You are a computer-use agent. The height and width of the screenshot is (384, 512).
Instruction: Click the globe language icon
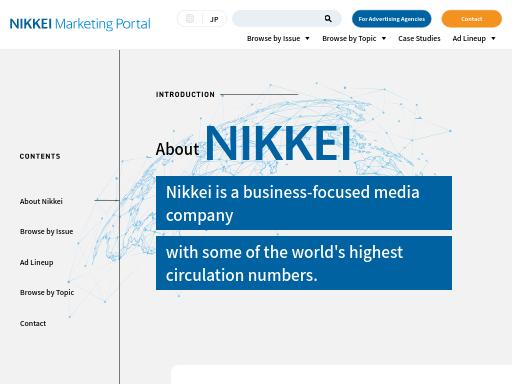[190, 19]
